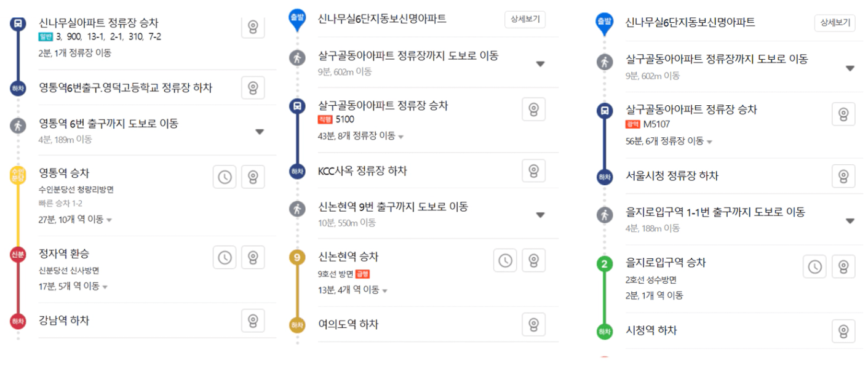Image resolution: width=868 pixels, height=387 pixels.
Task: Expand the 56분, 6개 정류장 이동 stop list
Action: click(669, 142)
